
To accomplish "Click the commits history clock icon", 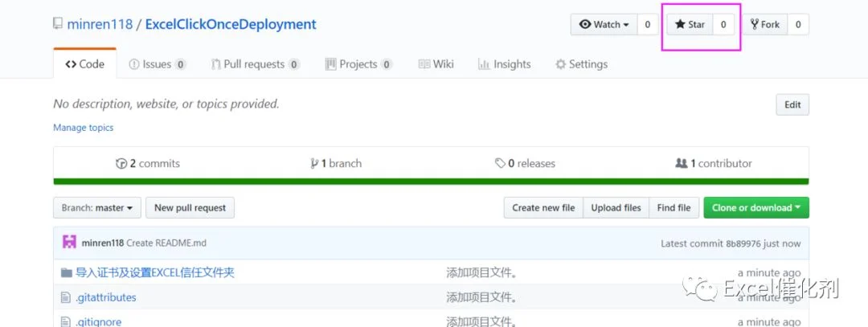I will pyautogui.click(x=121, y=163).
